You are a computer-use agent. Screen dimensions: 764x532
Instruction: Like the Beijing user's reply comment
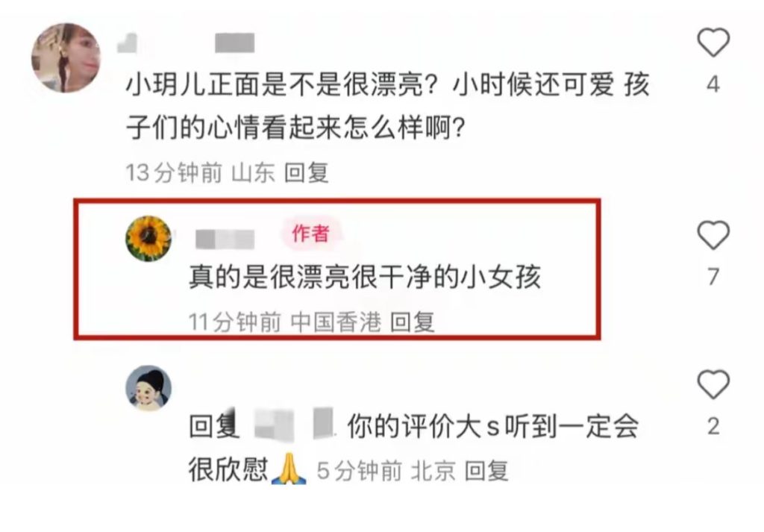[713, 384]
